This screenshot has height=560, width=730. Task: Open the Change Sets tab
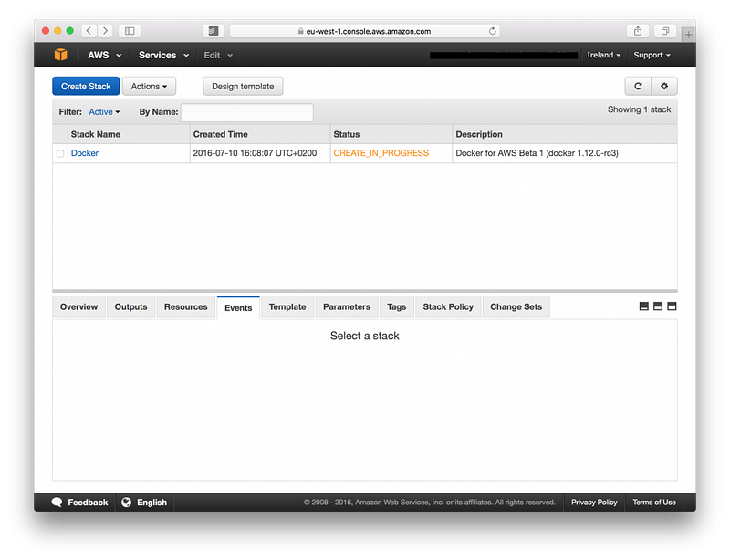point(516,306)
